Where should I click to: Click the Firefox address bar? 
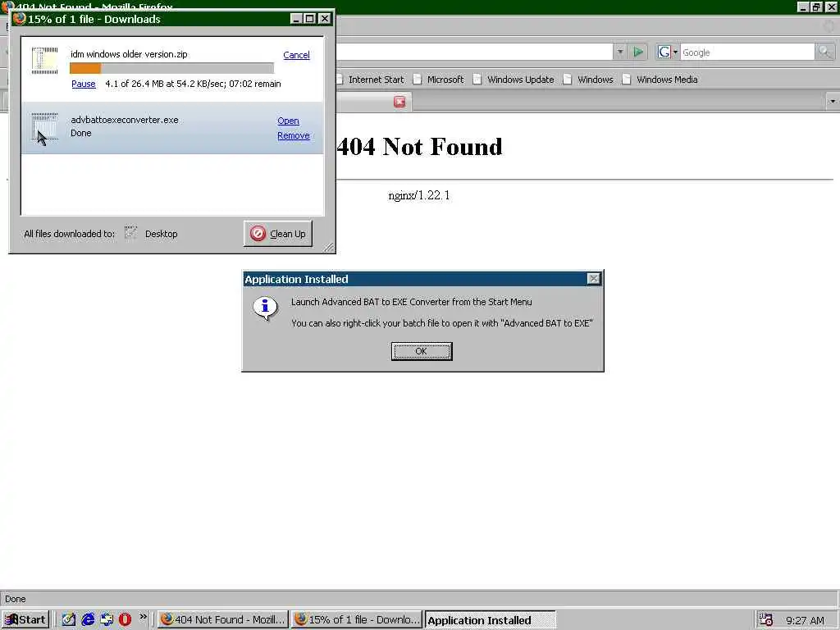pyautogui.click(x=474, y=52)
